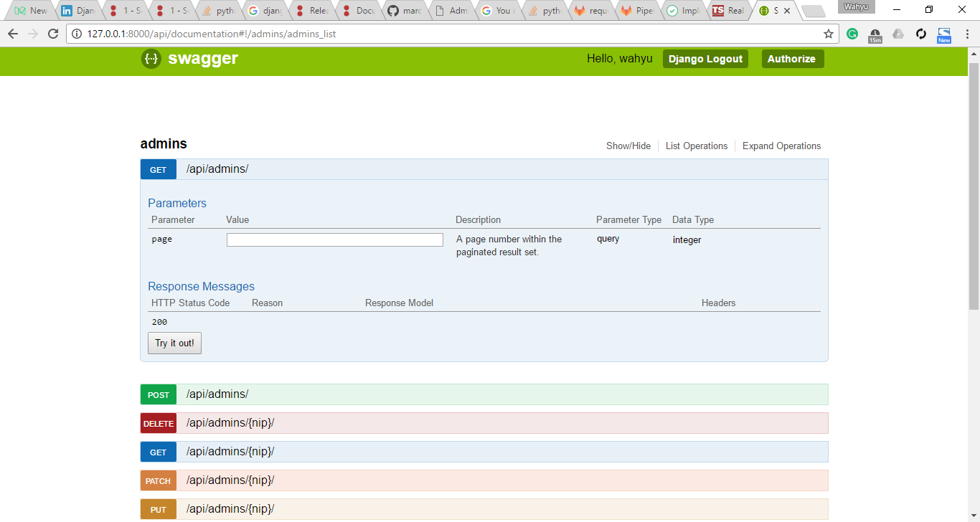Open the Grammarly extension icon
This screenshot has height=522, width=980.
[852, 34]
